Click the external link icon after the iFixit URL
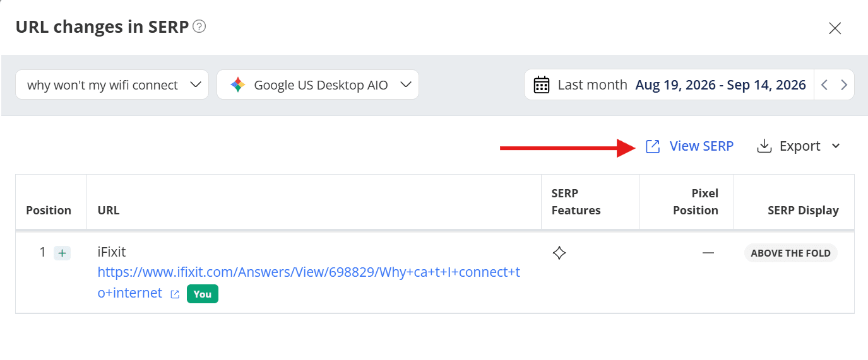The image size is (868, 360). coord(175,294)
